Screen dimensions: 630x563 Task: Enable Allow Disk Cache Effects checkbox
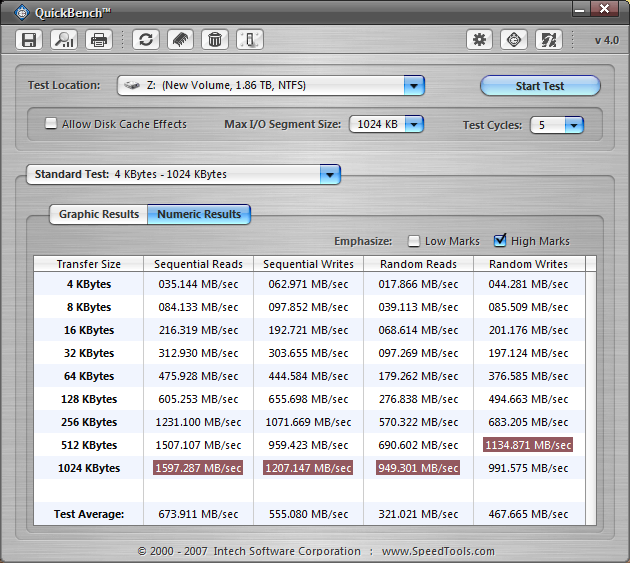[51, 124]
